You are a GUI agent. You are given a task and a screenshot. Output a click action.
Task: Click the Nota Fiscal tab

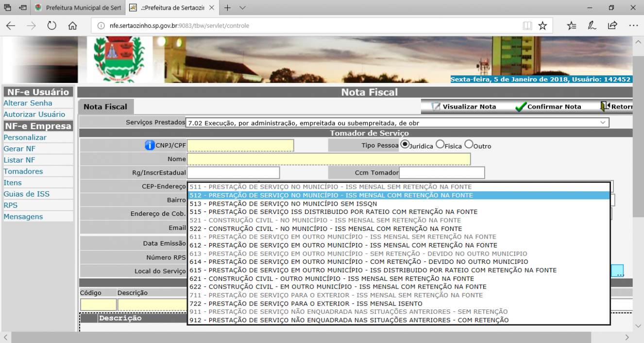(x=105, y=107)
